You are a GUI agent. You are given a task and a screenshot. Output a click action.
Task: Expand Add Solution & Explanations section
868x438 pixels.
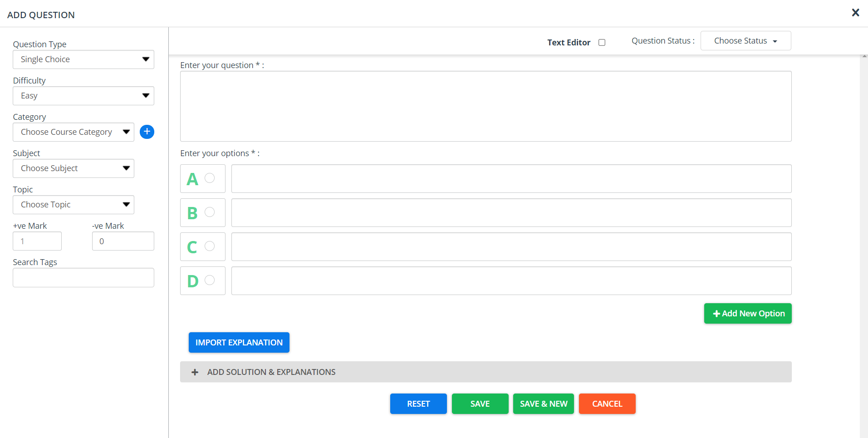pyautogui.click(x=486, y=372)
